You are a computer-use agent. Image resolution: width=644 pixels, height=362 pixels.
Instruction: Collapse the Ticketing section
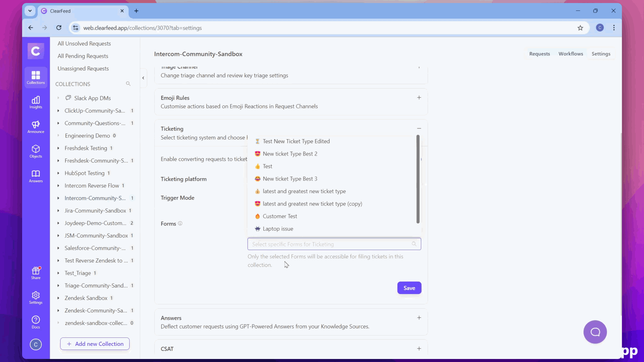click(419, 128)
